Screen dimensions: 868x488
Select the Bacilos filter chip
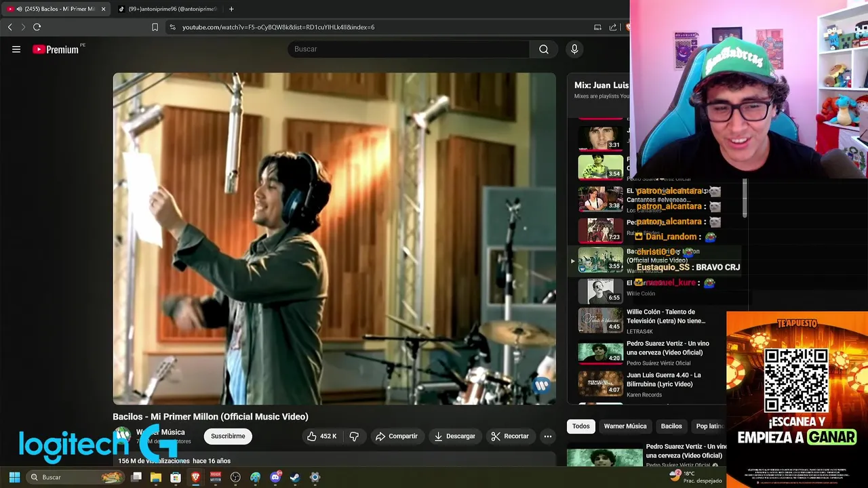(x=671, y=426)
